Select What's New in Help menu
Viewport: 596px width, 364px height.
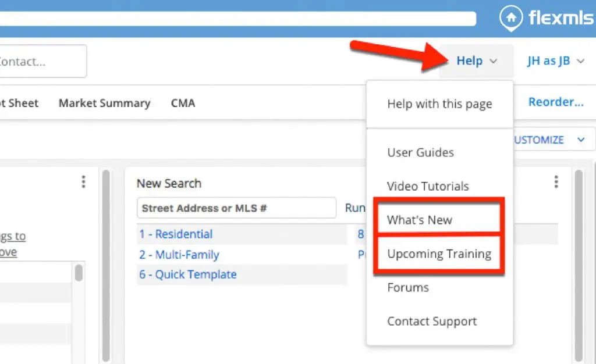pos(420,220)
